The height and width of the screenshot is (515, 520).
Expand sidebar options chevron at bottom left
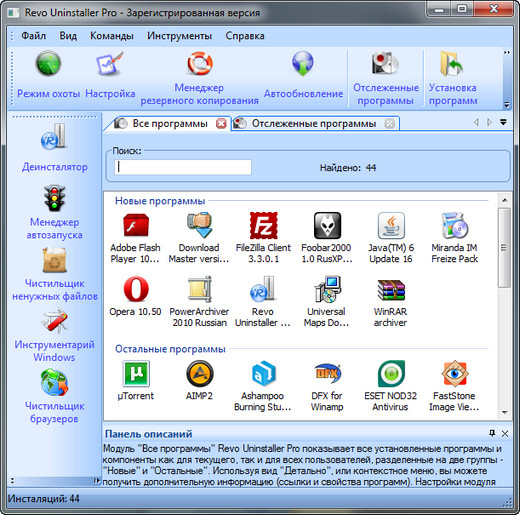(x=12, y=480)
